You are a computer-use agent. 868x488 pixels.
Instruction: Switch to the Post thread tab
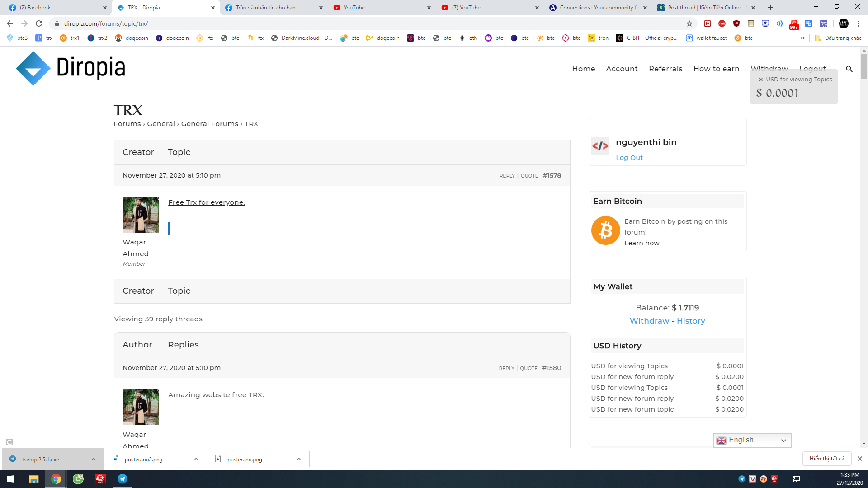tap(706, 8)
